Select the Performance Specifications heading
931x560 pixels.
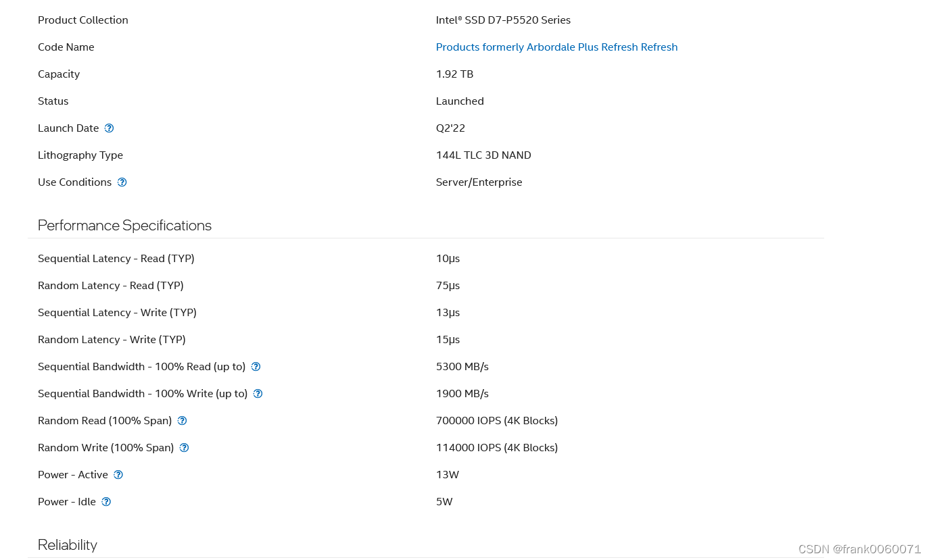(124, 226)
